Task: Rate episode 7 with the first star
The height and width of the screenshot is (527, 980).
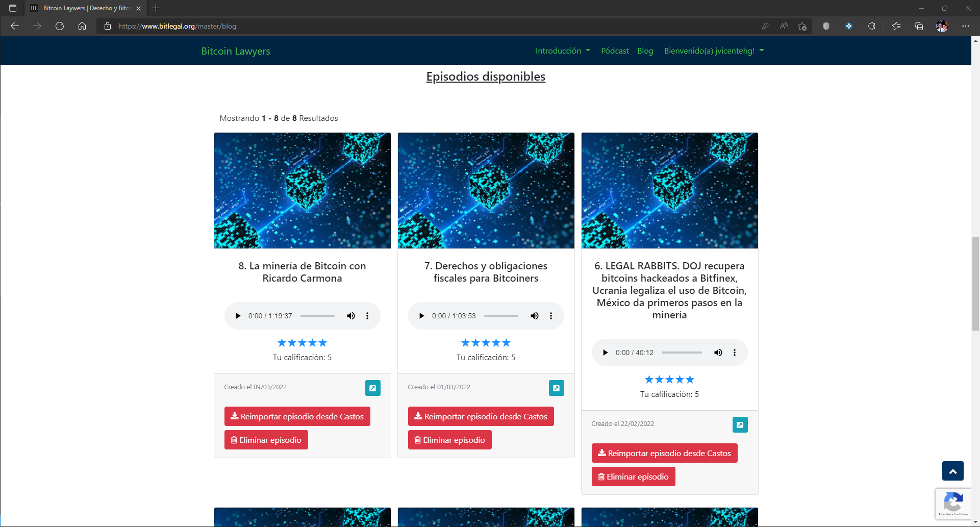Action: tap(465, 343)
